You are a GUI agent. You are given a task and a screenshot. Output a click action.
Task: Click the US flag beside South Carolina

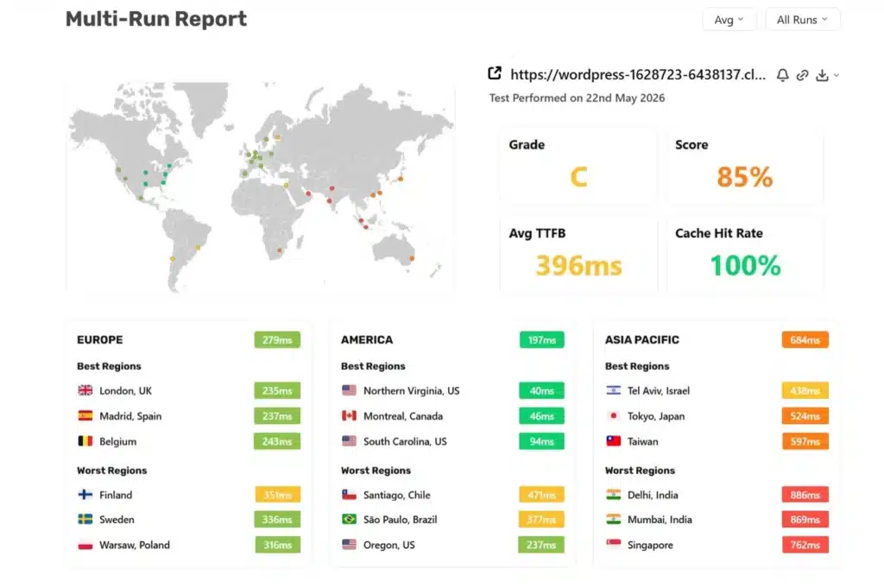click(349, 441)
